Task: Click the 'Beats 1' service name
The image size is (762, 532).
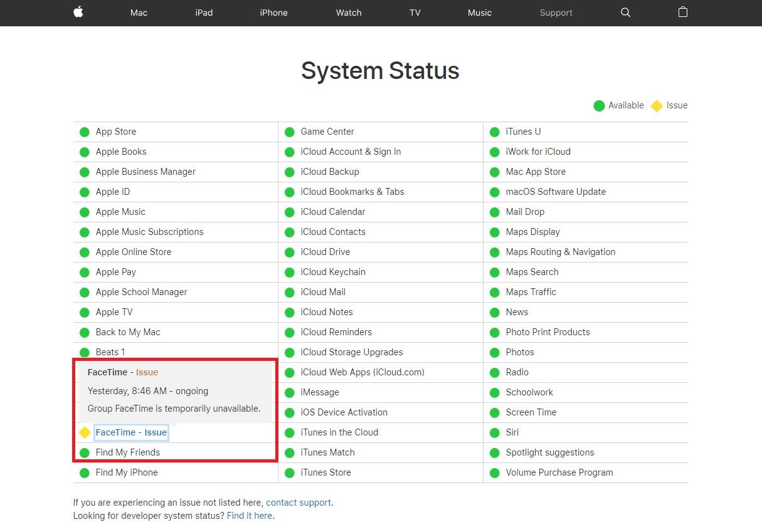Action: (x=110, y=352)
